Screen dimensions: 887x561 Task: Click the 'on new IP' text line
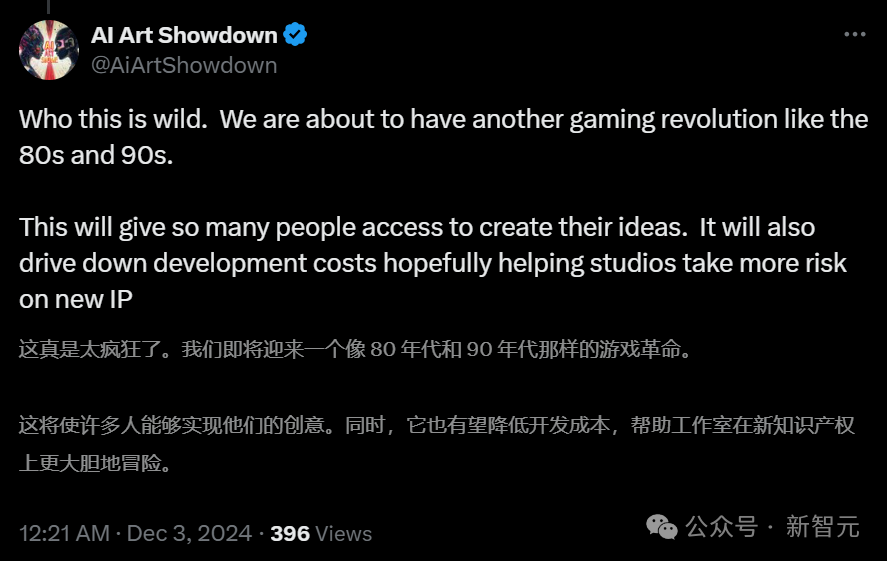[76, 299]
